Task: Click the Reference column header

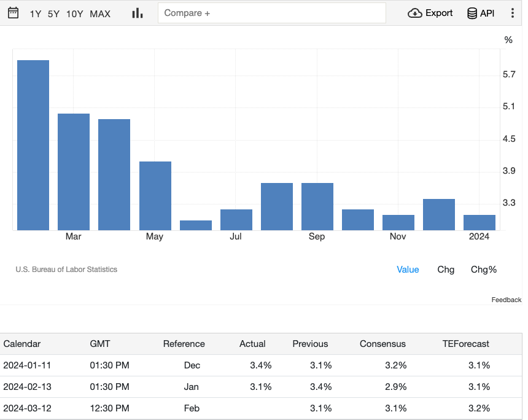Action: (184, 343)
